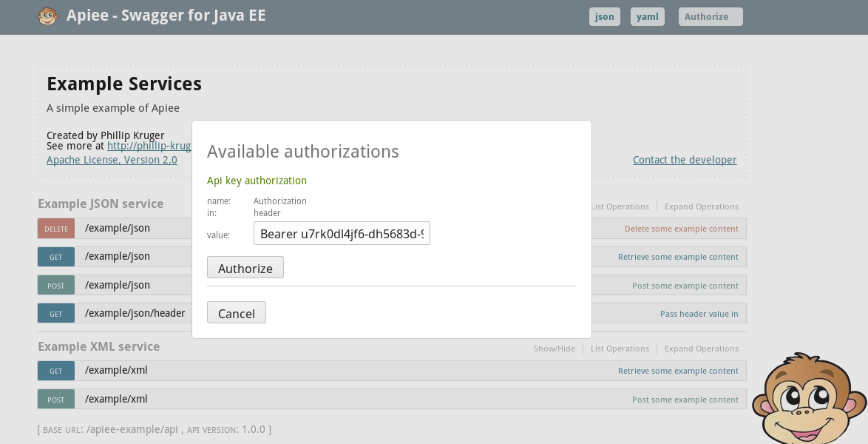The height and width of the screenshot is (444, 868).
Task: Click the 'Apiee - Swagger for Java EE' title
Action: click(166, 15)
